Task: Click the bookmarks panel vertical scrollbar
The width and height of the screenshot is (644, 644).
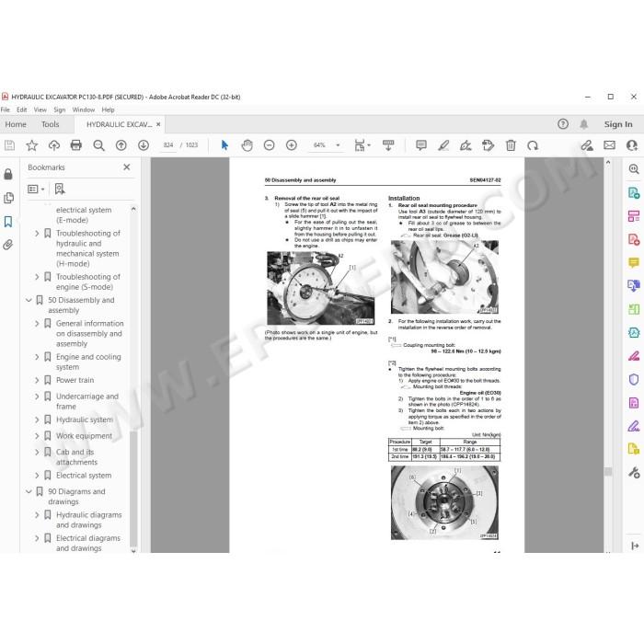Action: pyautogui.click(x=133, y=487)
